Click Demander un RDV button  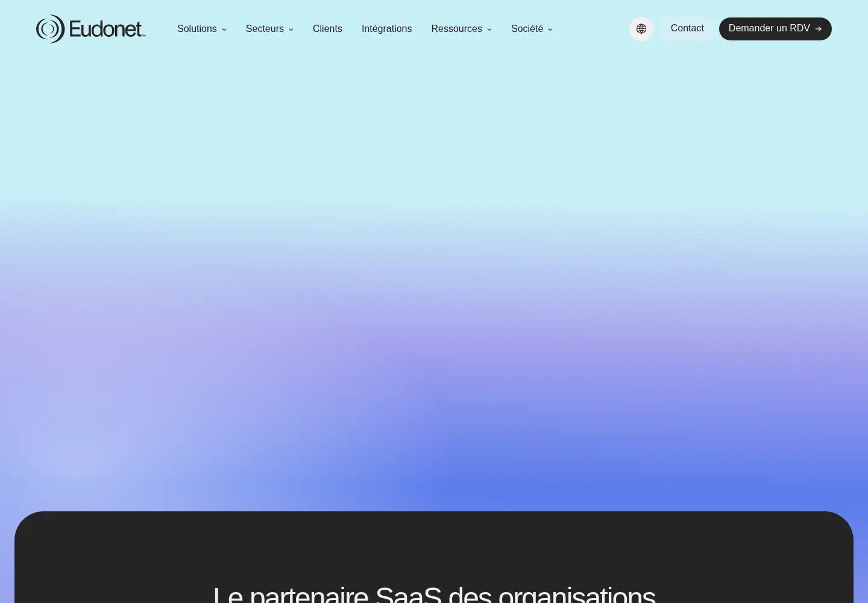(775, 29)
